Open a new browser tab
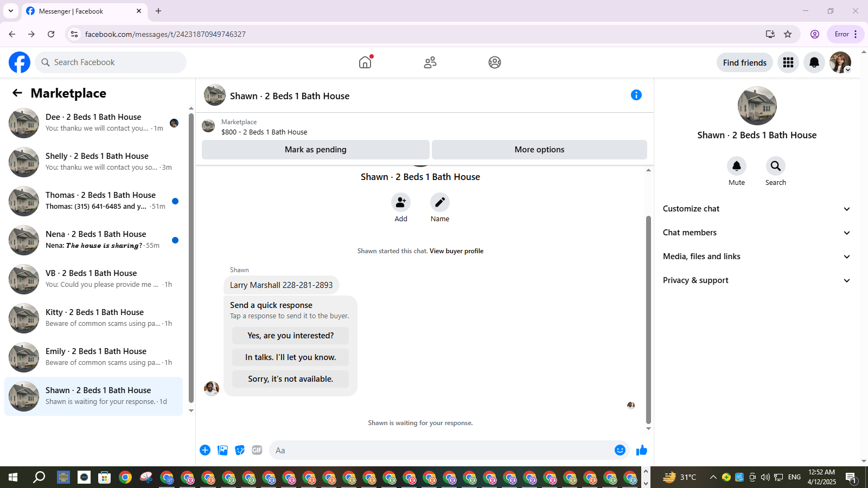 pos(158,11)
